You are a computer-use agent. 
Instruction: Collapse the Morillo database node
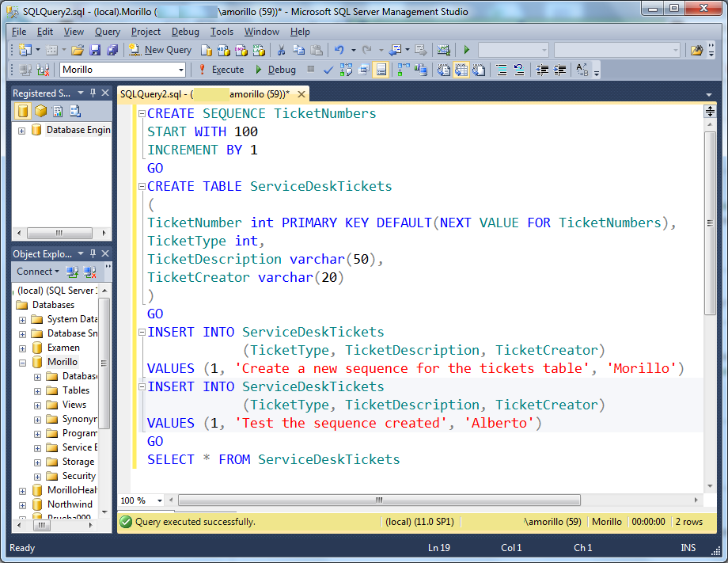(22, 363)
